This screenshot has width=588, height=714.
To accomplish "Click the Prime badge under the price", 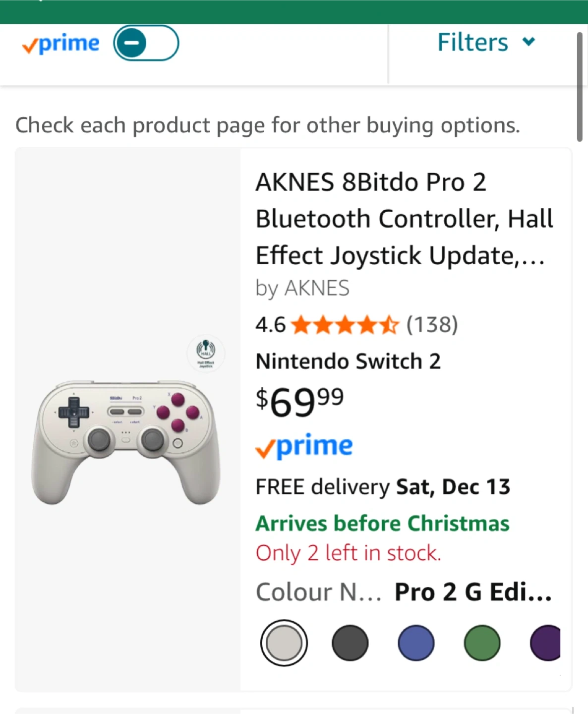I will (x=304, y=446).
